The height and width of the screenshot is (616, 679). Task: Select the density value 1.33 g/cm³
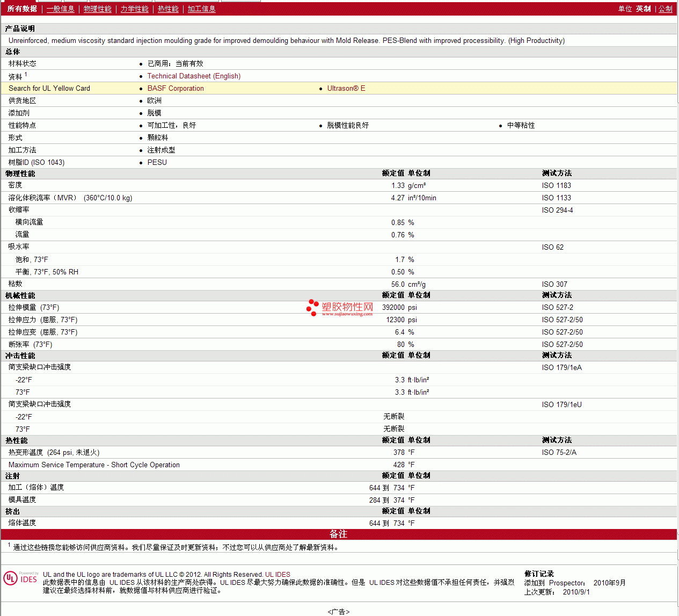(408, 186)
